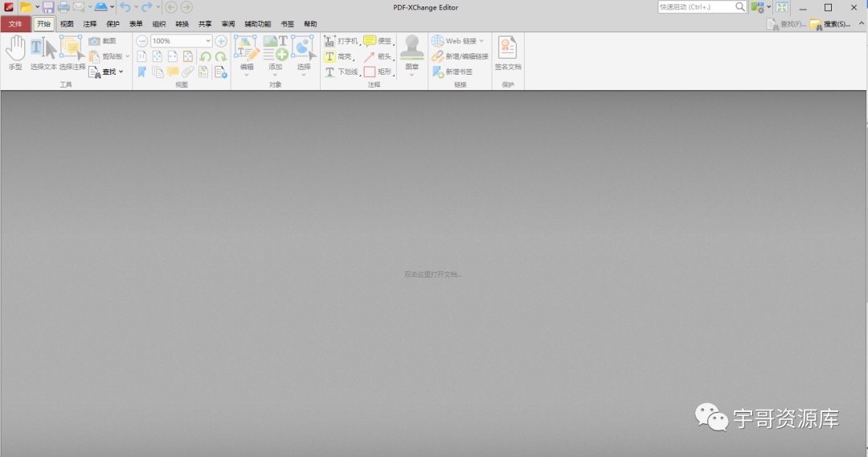Go to next view with green right arrow
Viewport: 868px width, 457px height.
coord(186,7)
